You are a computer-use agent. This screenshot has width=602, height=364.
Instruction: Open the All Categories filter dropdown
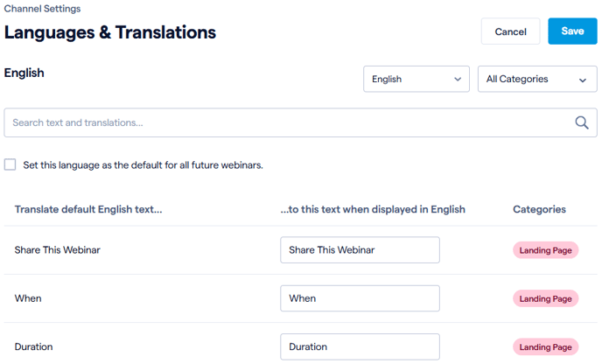pos(537,79)
